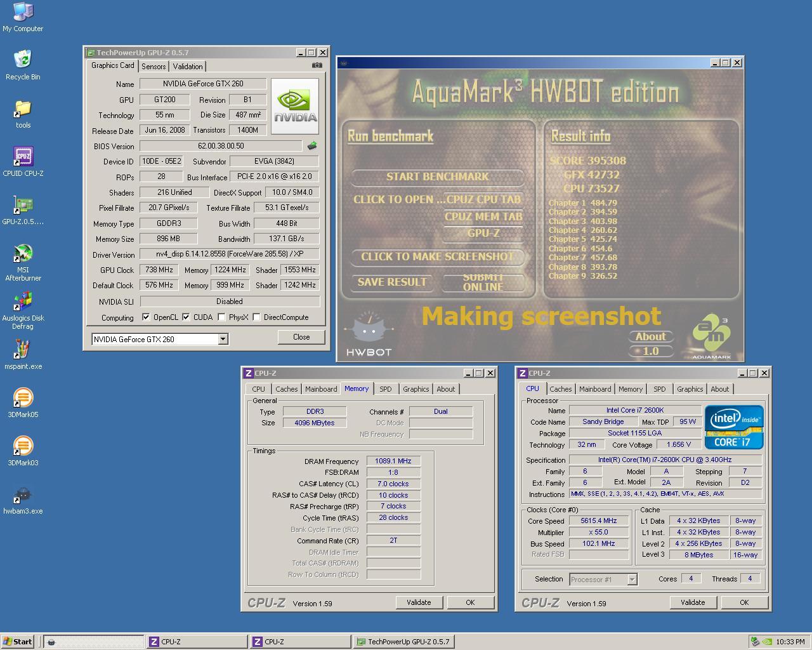Launch CPUID CPU-Z desktop shortcut
Image resolution: width=812 pixels, height=650 pixels.
tap(23, 161)
